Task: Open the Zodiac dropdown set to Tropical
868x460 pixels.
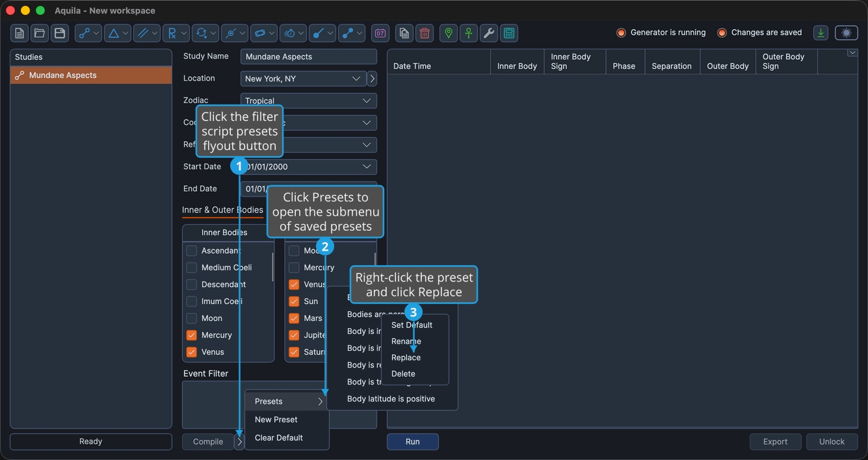Action: [x=308, y=101]
